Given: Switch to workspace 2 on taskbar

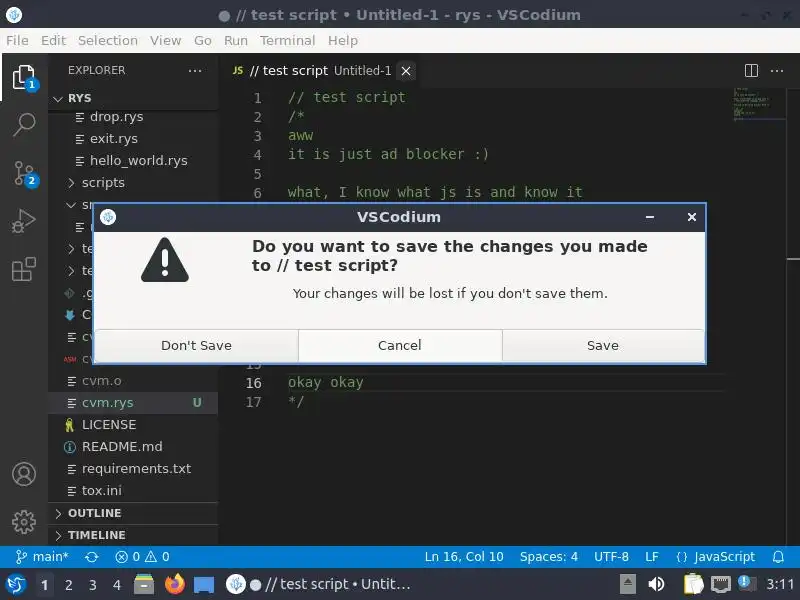Looking at the screenshot, I should [x=68, y=585].
